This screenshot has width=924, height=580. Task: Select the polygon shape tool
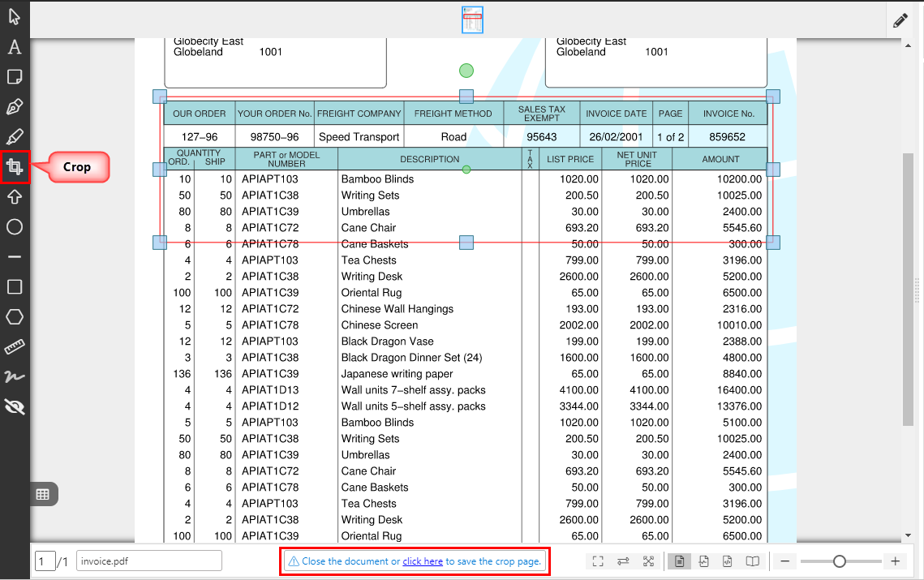[x=15, y=317]
